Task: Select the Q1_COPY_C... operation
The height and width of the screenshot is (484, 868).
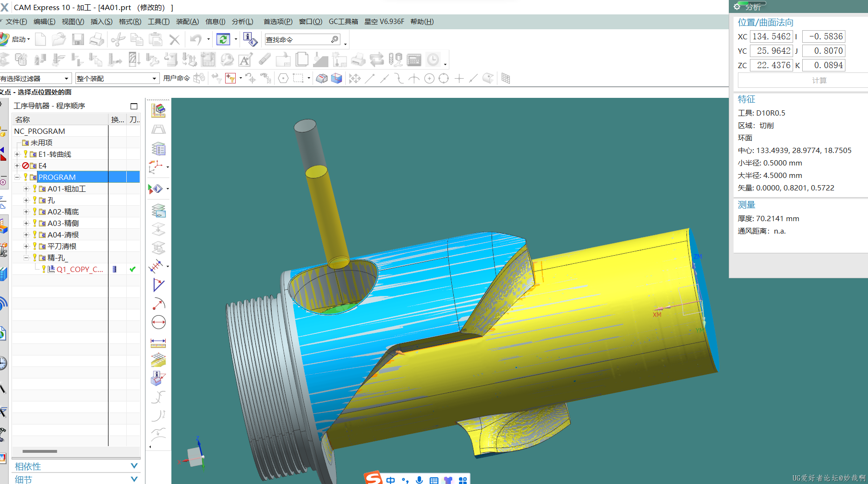Action: click(x=80, y=269)
